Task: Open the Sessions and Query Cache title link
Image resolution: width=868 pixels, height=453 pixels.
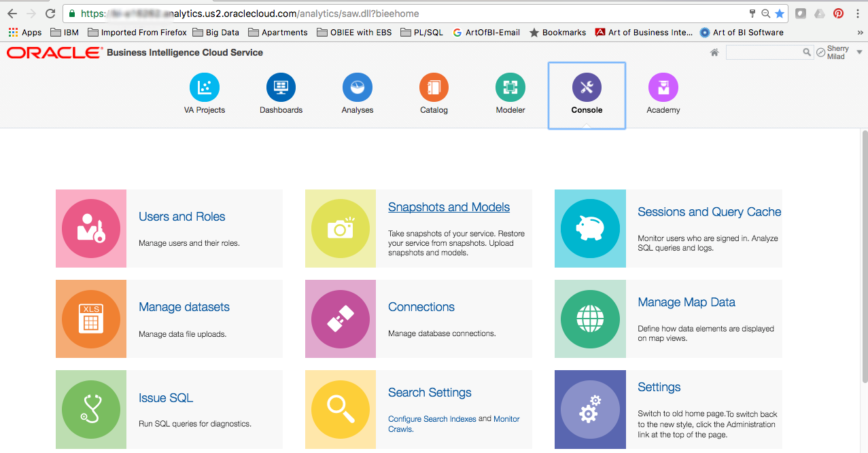Action: click(x=709, y=212)
